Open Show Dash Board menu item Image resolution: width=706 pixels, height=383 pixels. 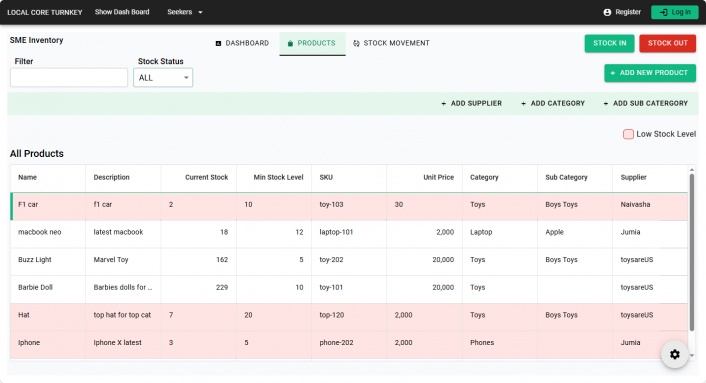(x=122, y=12)
